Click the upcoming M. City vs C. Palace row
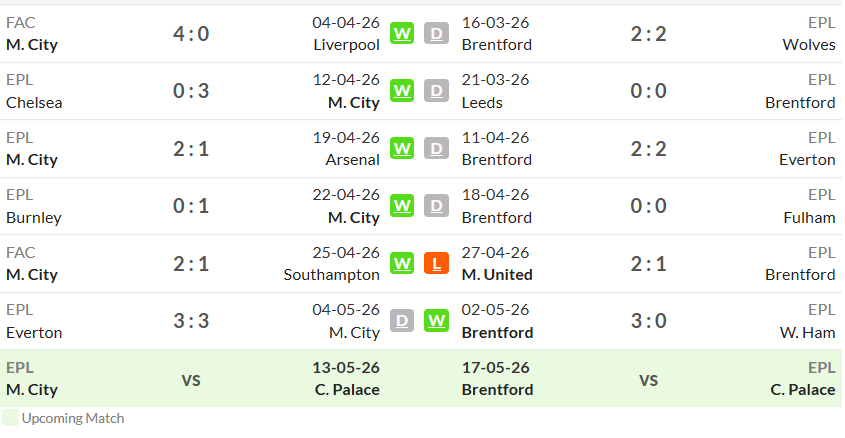 pos(193,379)
